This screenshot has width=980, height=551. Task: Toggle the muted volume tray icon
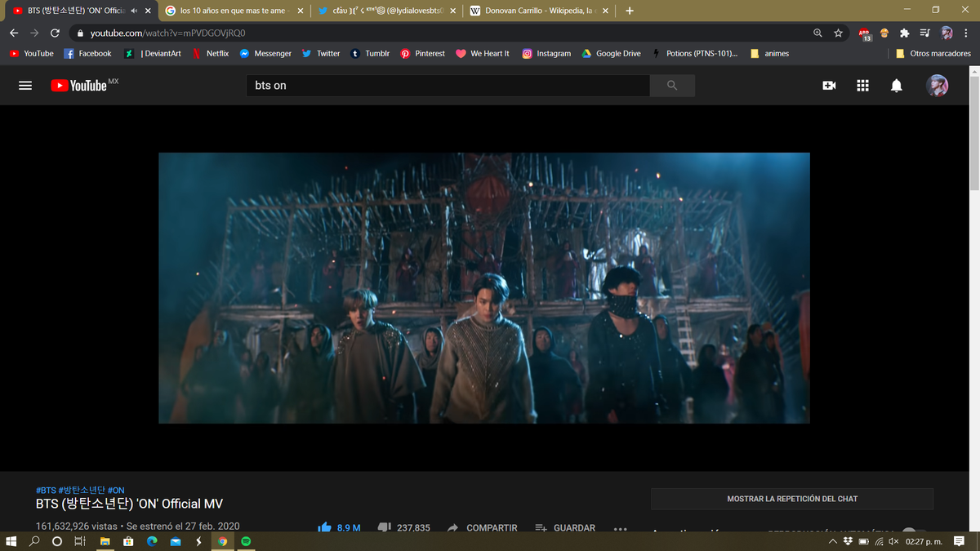point(893,541)
